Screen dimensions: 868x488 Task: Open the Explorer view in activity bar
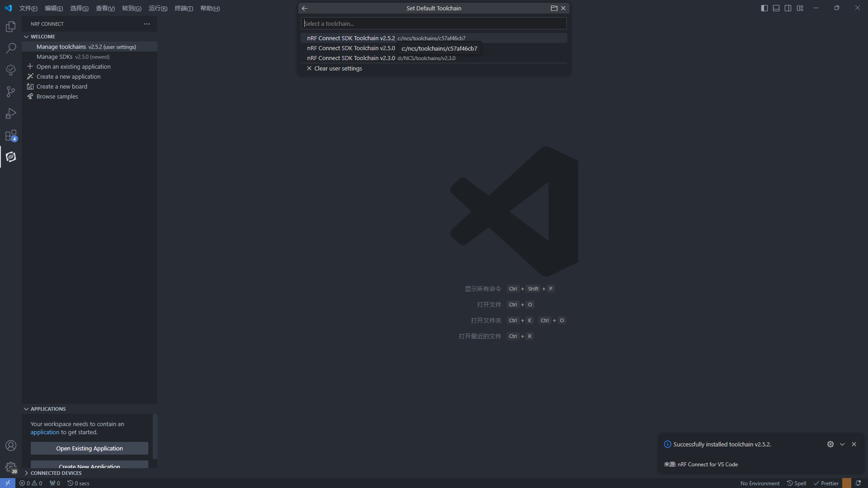11,27
